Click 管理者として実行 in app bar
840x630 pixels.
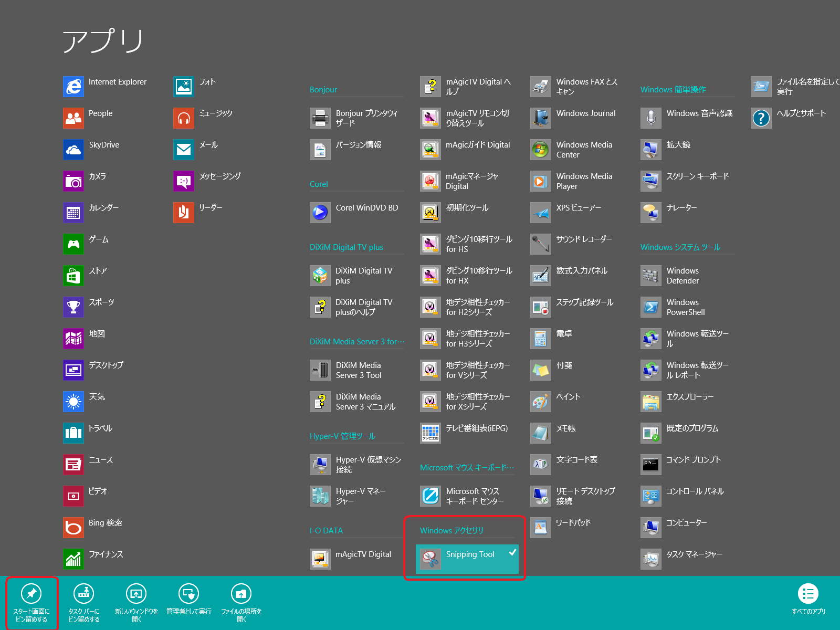click(189, 602)
